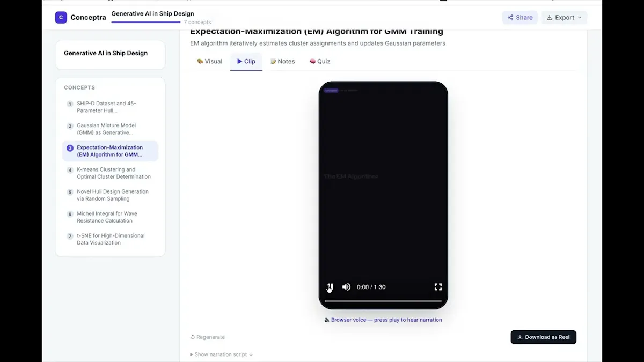The width and height of the screenshot is (644, 362).
Task: Select K-means Clustering concept
Action: click(x=110, y=173)
